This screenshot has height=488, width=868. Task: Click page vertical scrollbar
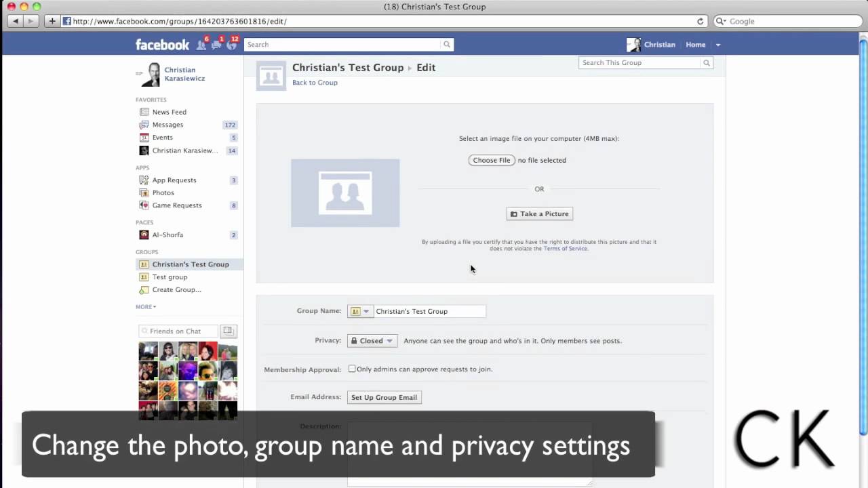(x=863, y=236)
